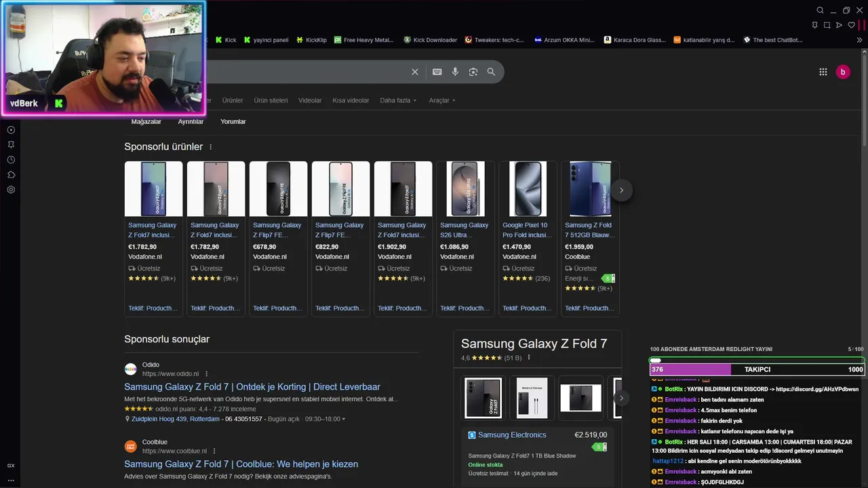
Task: Open Extensions cube icon in the sidebar
Action: [x=11, y=175]
